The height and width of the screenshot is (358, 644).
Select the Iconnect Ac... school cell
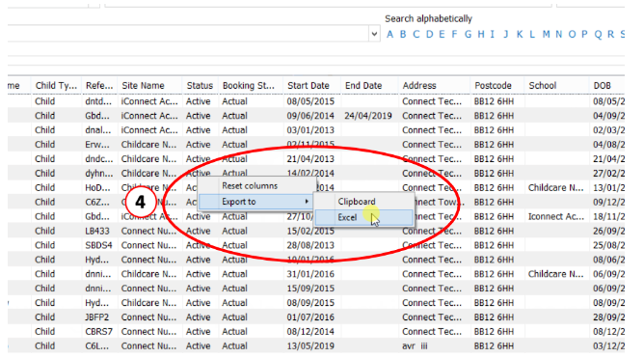pyautogui.click(x=555, y=216)
